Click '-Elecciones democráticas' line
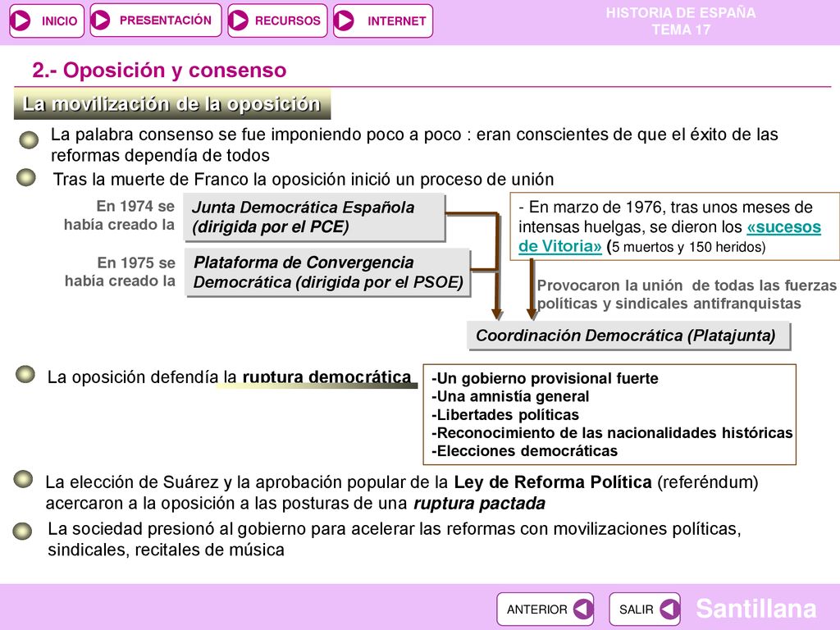Screen dimensions: 840x630 [524, 451]
